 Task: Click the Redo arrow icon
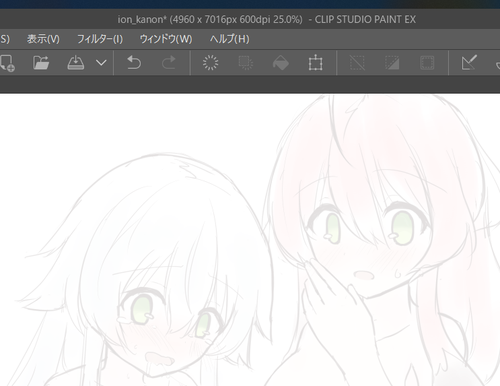pyautogui.click(x=169, y=63)
